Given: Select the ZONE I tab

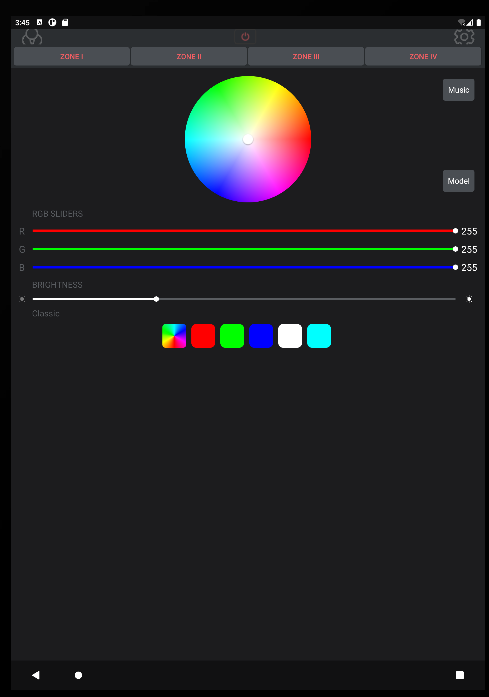Looking at the screenshot, I should coord(72,56).
